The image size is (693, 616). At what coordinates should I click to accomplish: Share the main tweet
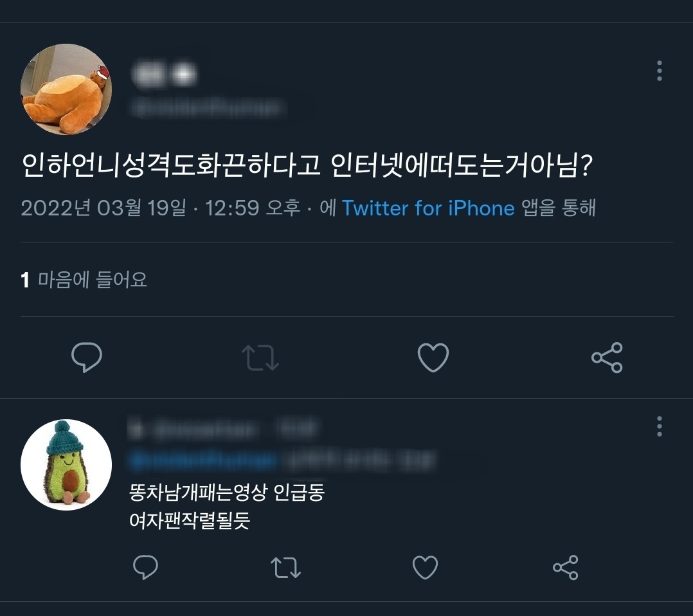pos(607,358)
